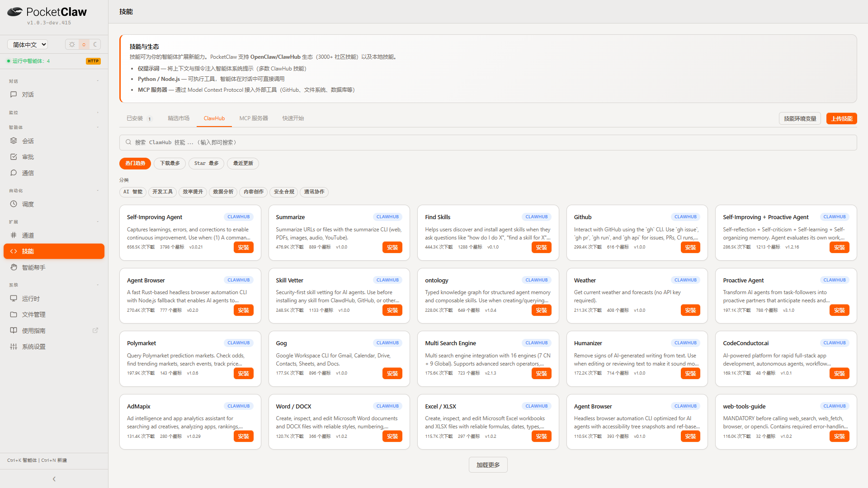Sort skills by 热门趋势
Viewport: 868px width, 488px height.
tap(135, 163)
